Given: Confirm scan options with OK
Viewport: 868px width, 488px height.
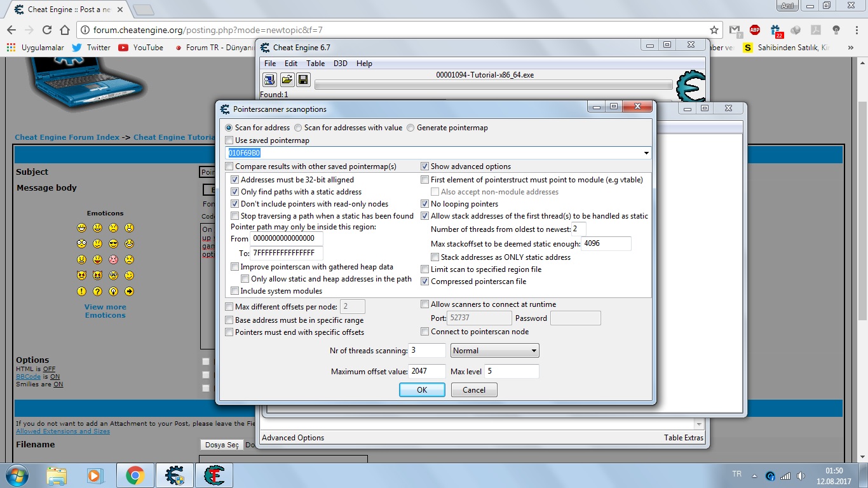Looking at the screenshot, I should (422, 390).
